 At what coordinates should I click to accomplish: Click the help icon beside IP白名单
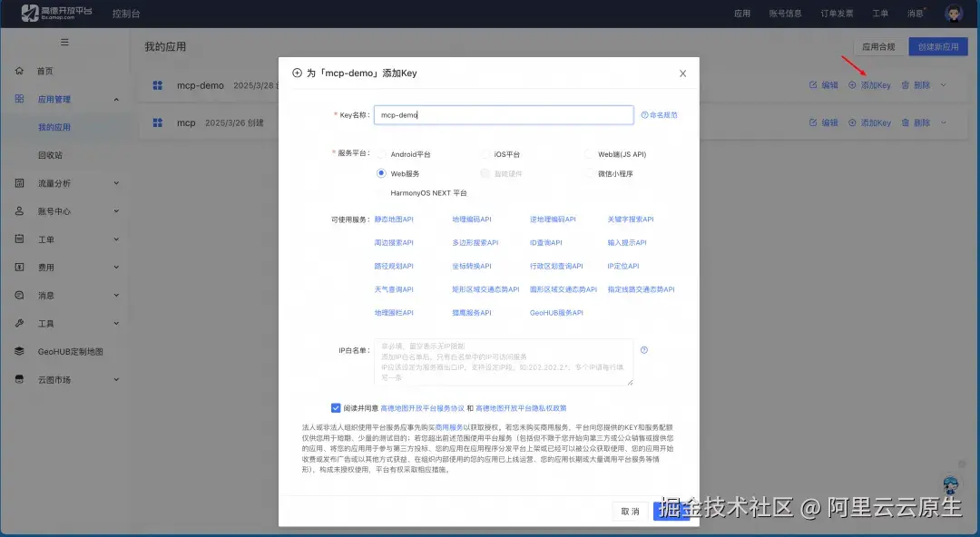coord(644,349)
